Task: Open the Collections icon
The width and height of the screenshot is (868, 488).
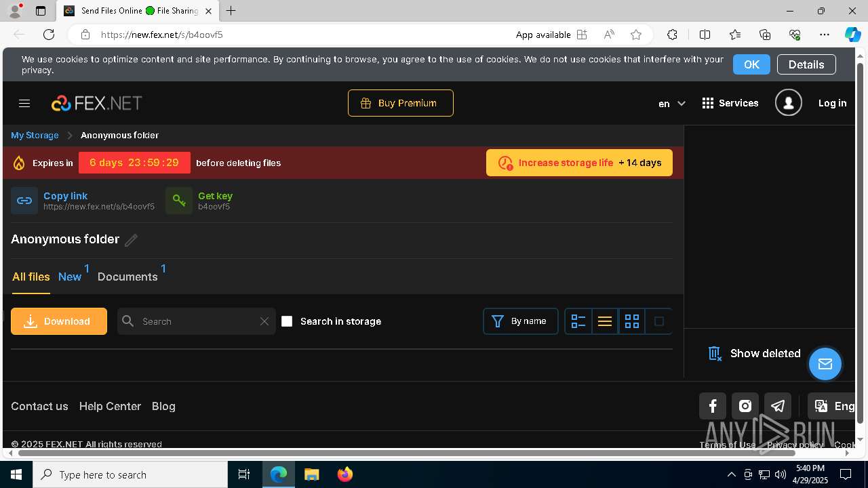Action: [765, 35]
